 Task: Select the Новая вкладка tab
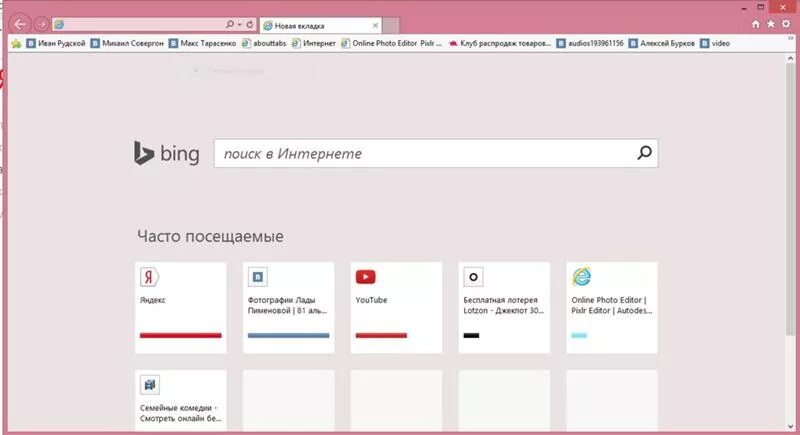coord(321,25)
